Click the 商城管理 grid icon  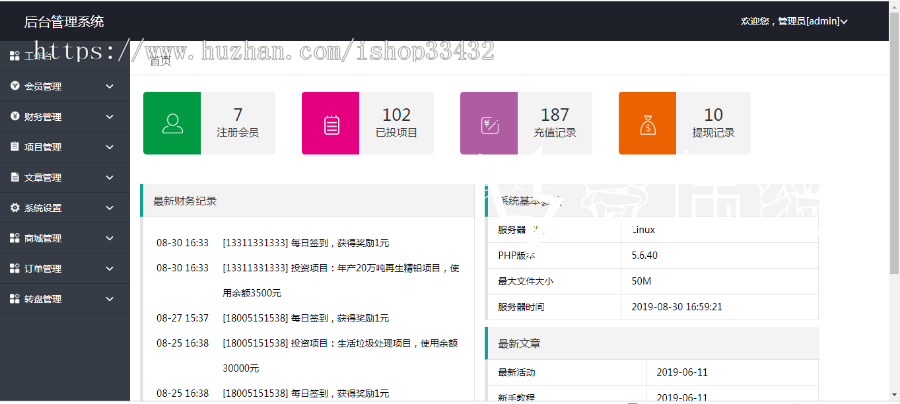tap(15, 238)
